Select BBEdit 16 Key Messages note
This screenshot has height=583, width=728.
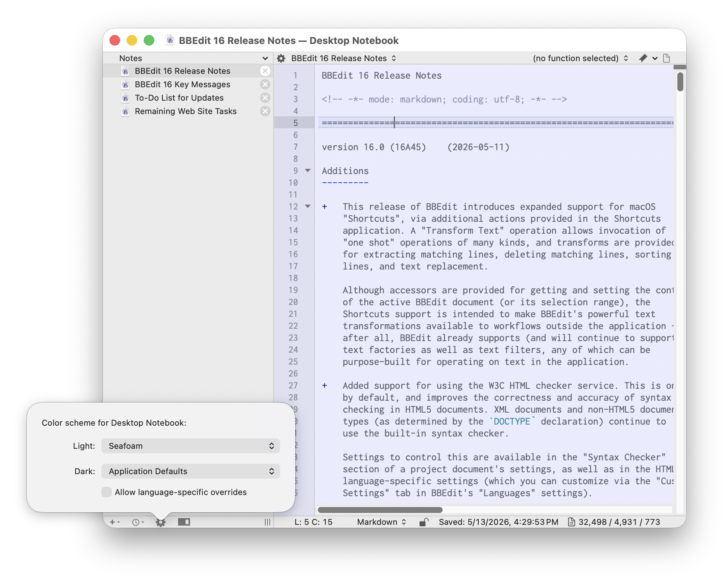point(182,85)
